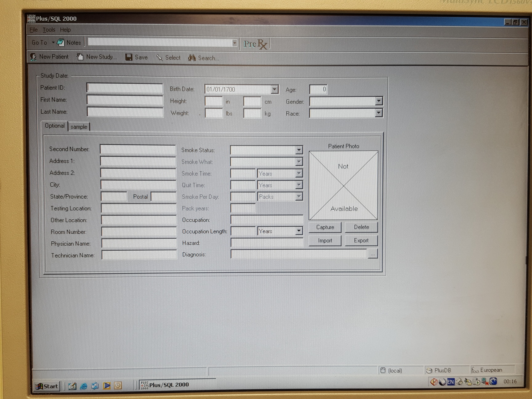The image size is (532, 399).
Task: Open the Internet Explorer quick launch icon
Action: [84, 386]
